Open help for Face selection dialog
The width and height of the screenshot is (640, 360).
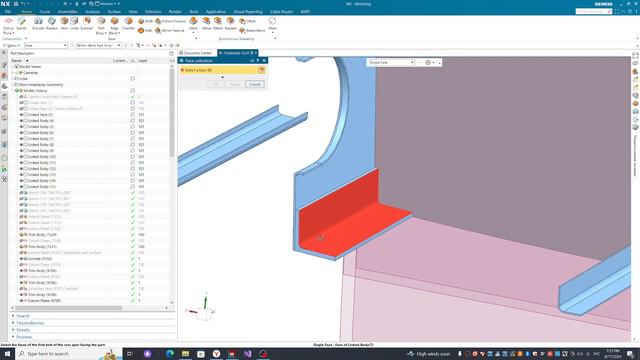[258, 60]
